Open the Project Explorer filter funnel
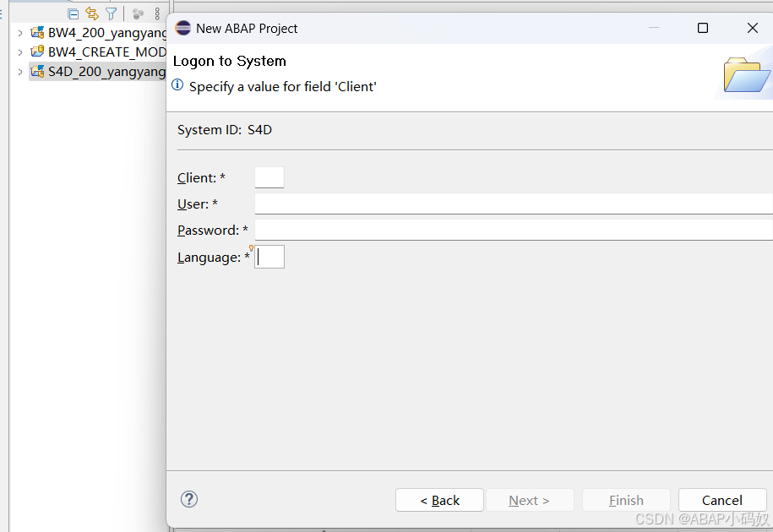773x532 pixels. click(x=112, y=14)
